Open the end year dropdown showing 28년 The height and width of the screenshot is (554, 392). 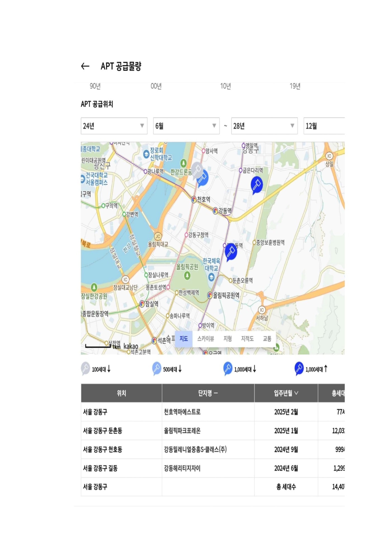point(264,126)
